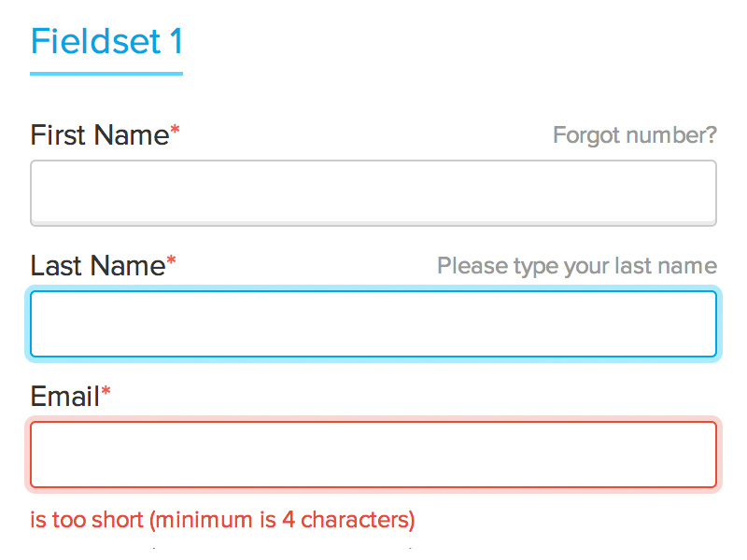Screen dimensions: 747x560
Task: Click the numeral 1 in the fieldset heading
Action: [x=176, y=42]
